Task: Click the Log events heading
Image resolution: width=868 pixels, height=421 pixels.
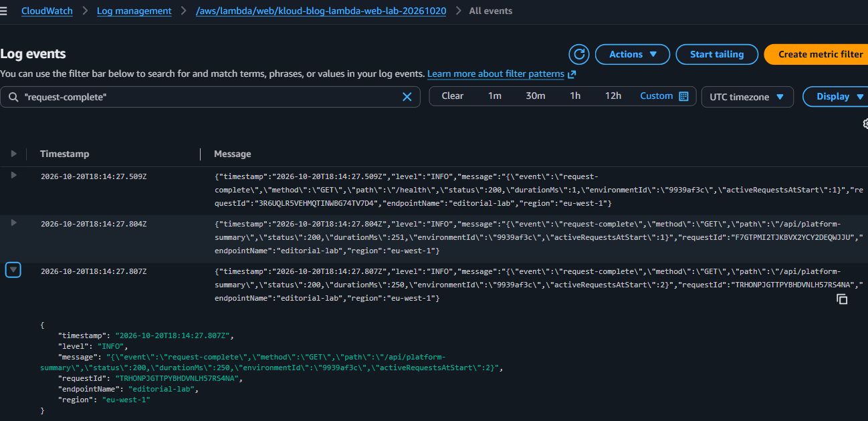Action: (x=33, y=54)
